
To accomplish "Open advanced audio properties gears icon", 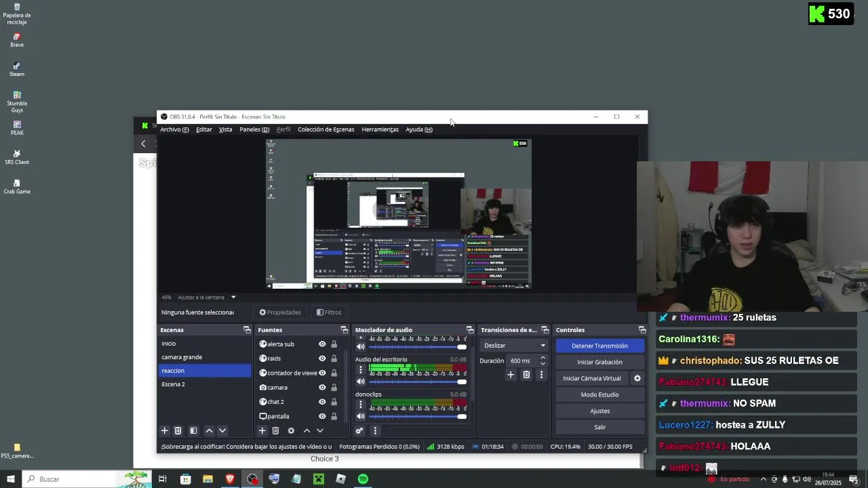I will (x=359, y=430).
